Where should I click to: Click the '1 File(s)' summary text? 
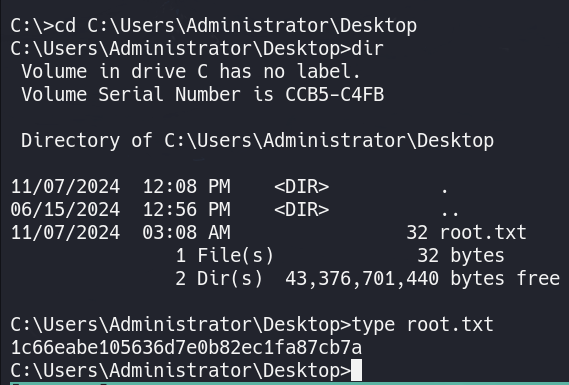pyautogui.click(x=224, y=256)
